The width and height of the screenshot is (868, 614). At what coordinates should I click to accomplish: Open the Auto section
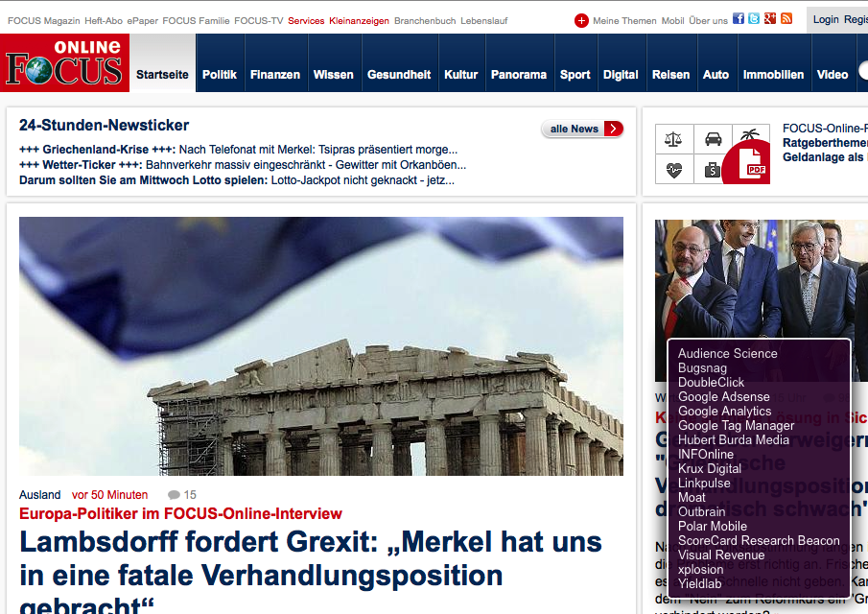tap(716, 75)
